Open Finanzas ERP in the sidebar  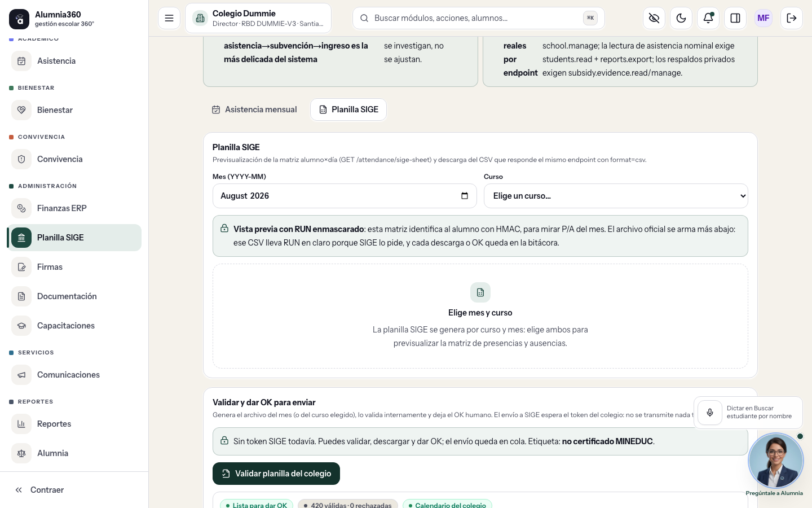74,208
